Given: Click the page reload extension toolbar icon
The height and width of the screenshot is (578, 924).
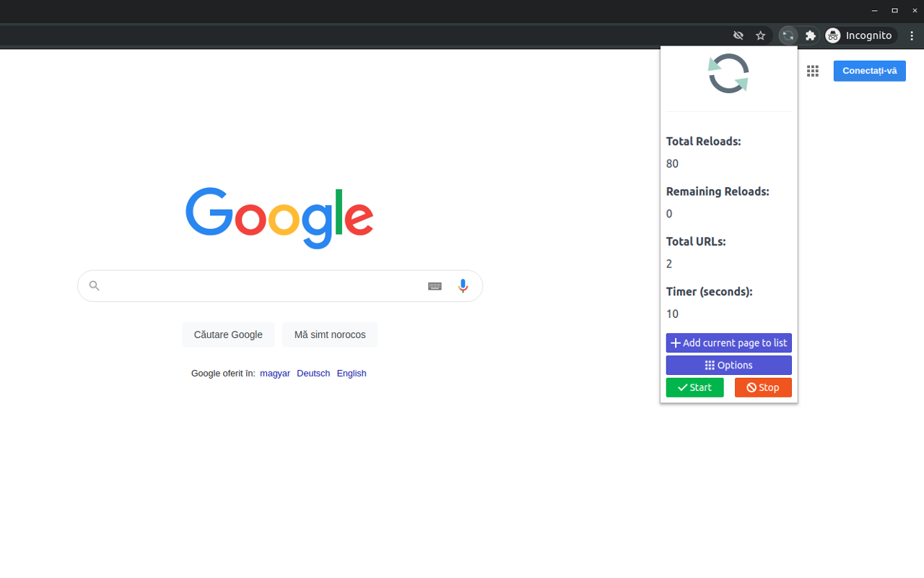Looking at the screenshot, I should click(788, 35).
